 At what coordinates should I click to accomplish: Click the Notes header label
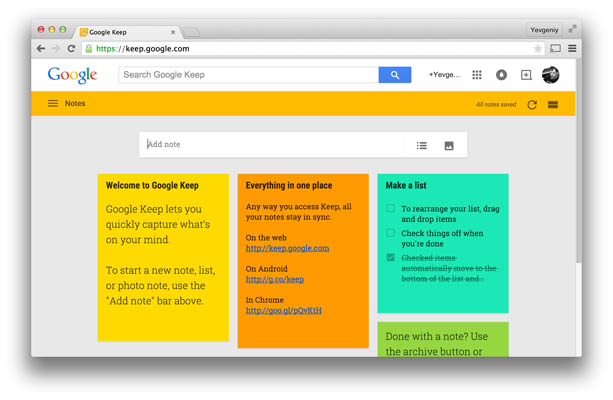click(75, 103)
